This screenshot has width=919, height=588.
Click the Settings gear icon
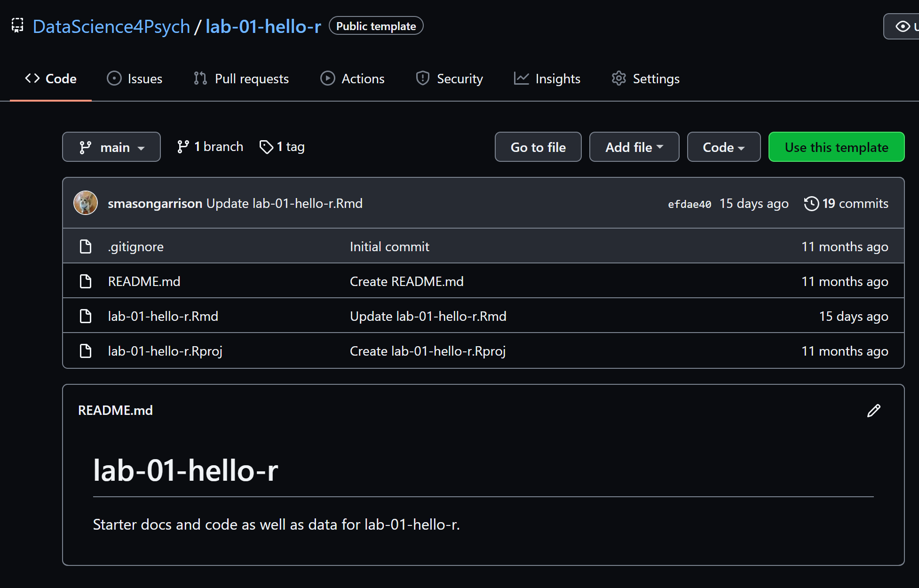pos(618,79)
